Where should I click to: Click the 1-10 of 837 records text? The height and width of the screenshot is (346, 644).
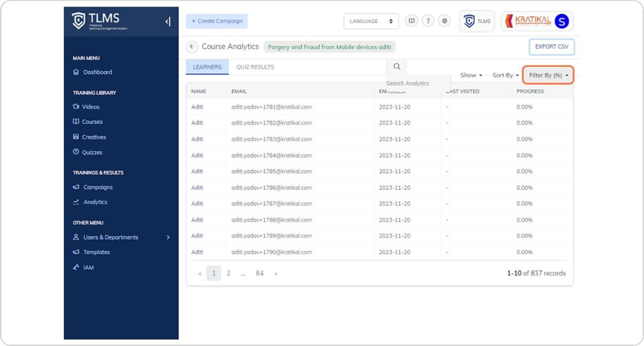pyautogui.click(x=536, y=273)
